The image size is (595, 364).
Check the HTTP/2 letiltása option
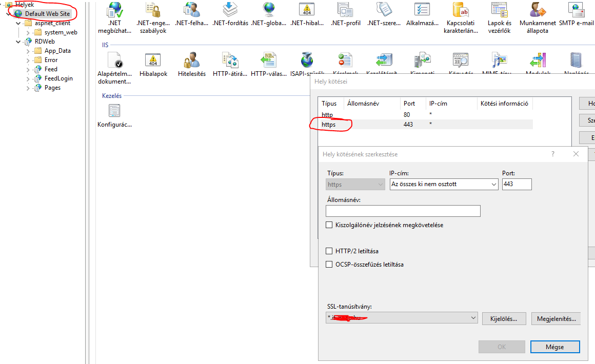[329, 251]
